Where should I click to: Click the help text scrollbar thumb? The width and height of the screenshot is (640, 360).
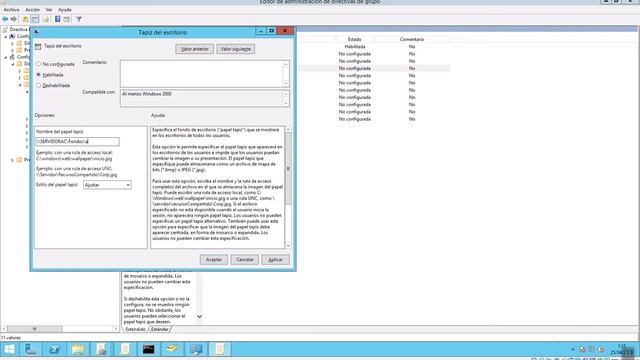(x=288, y=169)
